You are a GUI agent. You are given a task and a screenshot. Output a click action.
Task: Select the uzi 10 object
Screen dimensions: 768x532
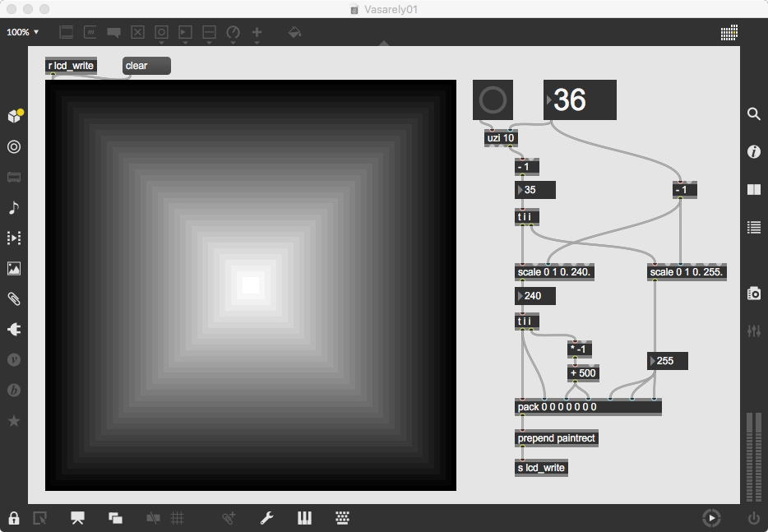[501, 138]
